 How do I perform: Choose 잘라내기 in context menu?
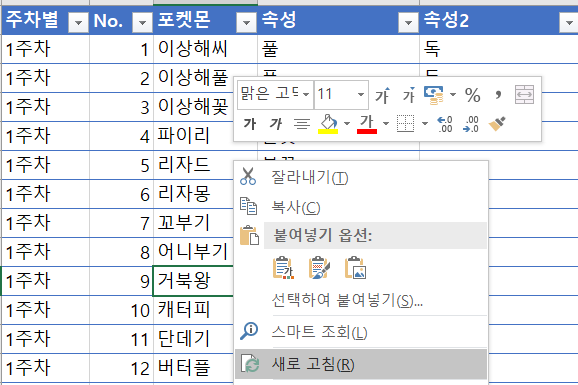click(361, 177)
